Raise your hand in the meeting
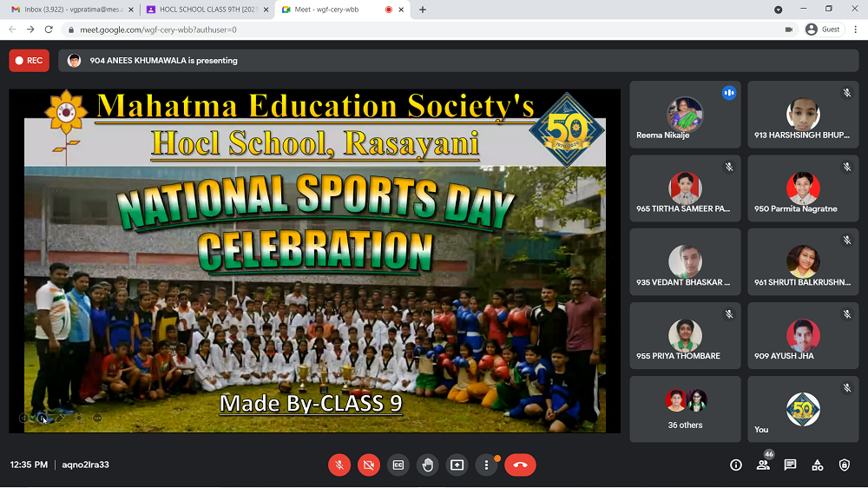868x488 pixels. [x=428, y=465]
